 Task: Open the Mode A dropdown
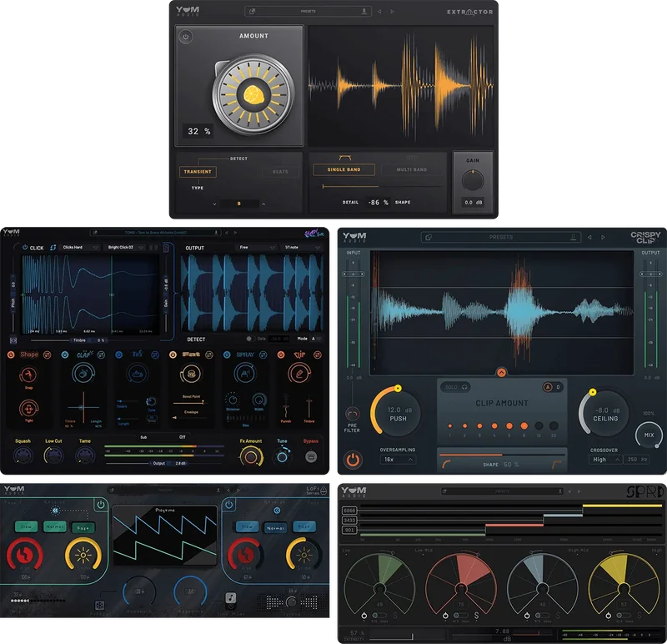click(x=318, y=339)
